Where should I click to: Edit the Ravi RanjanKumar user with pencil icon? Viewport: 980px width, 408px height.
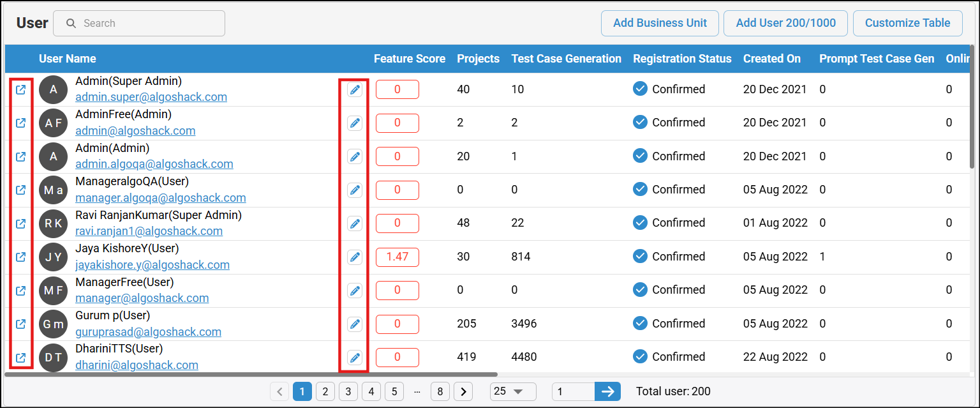355,223
